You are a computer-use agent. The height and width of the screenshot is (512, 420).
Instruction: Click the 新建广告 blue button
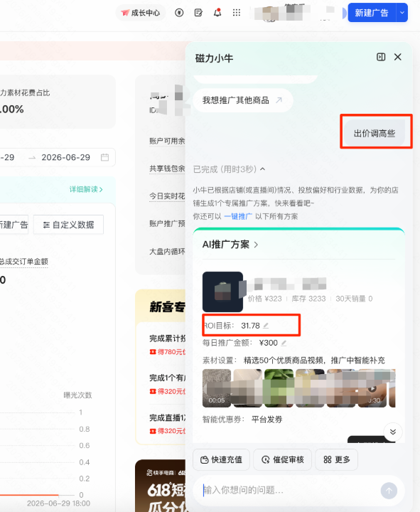coord(372,13)
